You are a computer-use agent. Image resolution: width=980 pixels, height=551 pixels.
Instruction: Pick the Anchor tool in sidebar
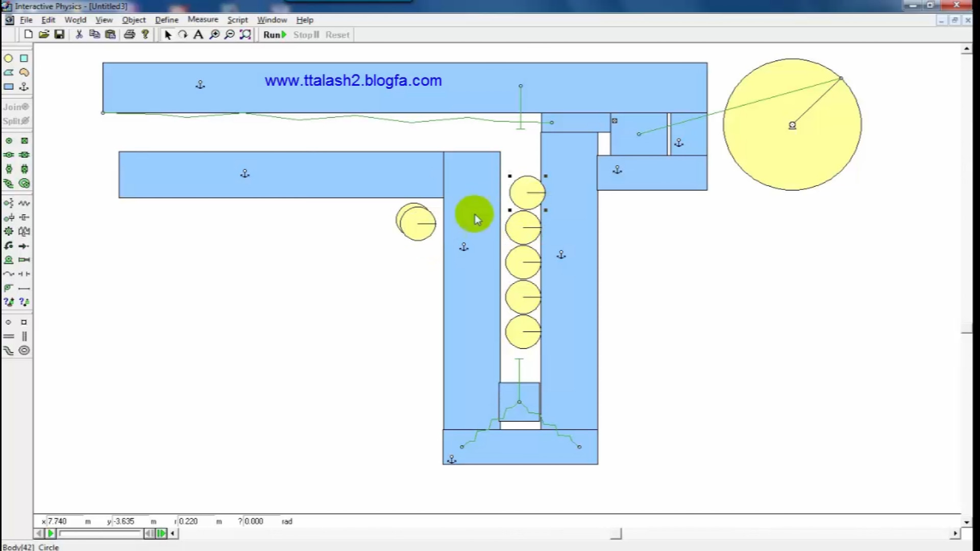point(24,87)
